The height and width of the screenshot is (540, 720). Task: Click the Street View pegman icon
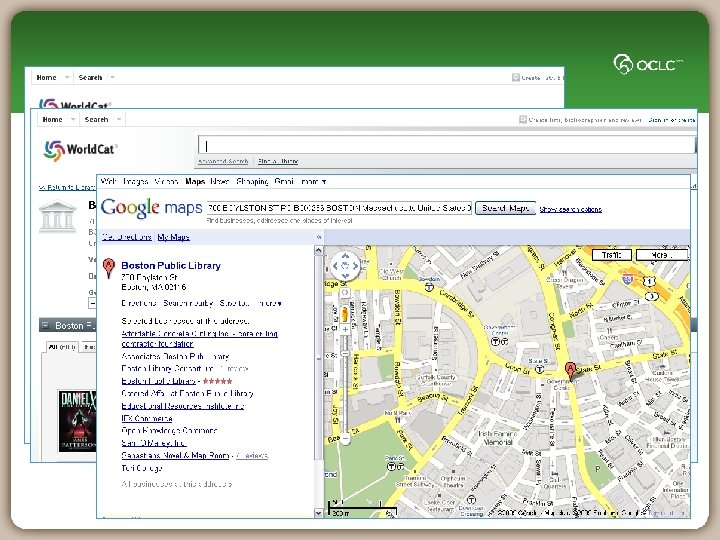tap(345, 314)
